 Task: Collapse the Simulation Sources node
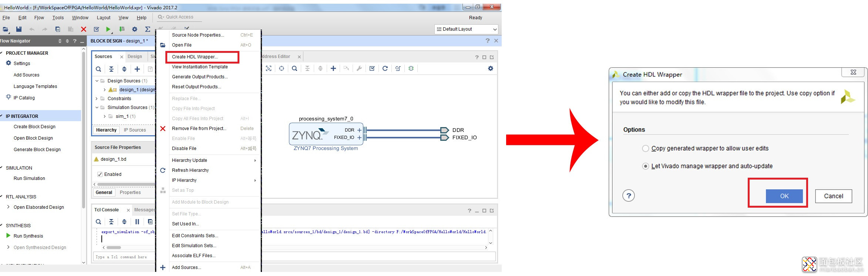coord(97,108)
